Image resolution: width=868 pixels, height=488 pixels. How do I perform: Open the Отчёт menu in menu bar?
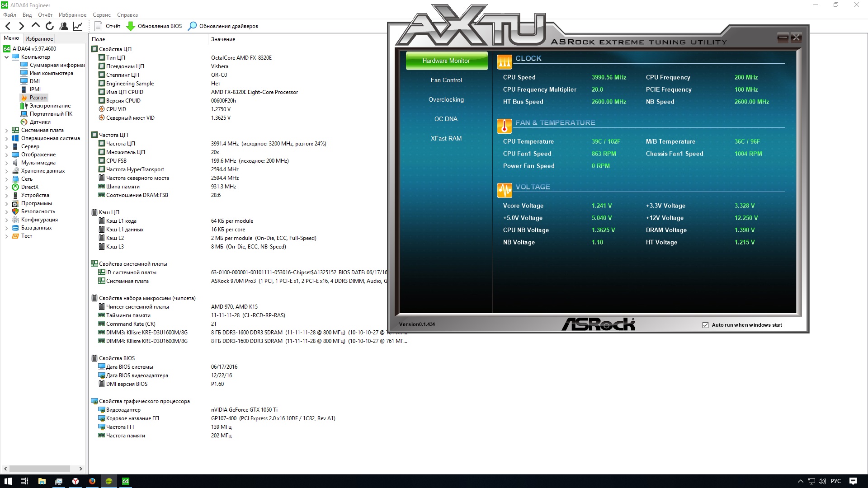click(x=45, y=15)
